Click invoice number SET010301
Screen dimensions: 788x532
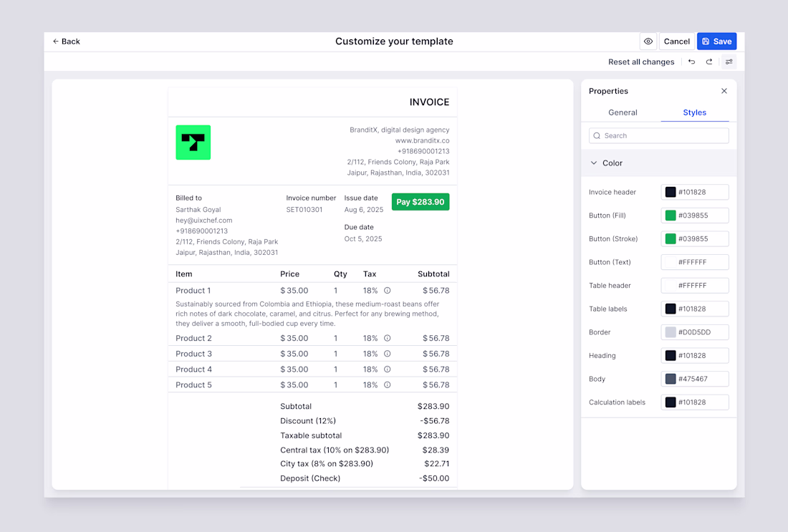coord(304,210)
